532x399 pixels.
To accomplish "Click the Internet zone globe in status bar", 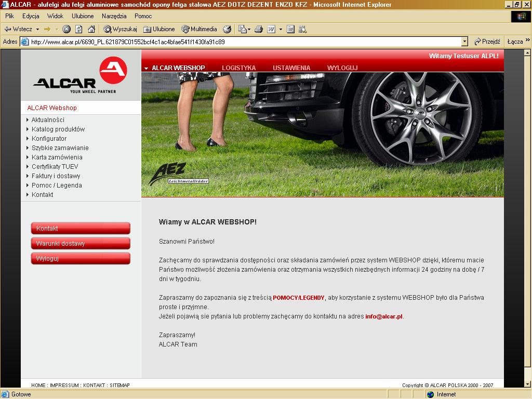I will pyautogui.click(x=431, y=394).
